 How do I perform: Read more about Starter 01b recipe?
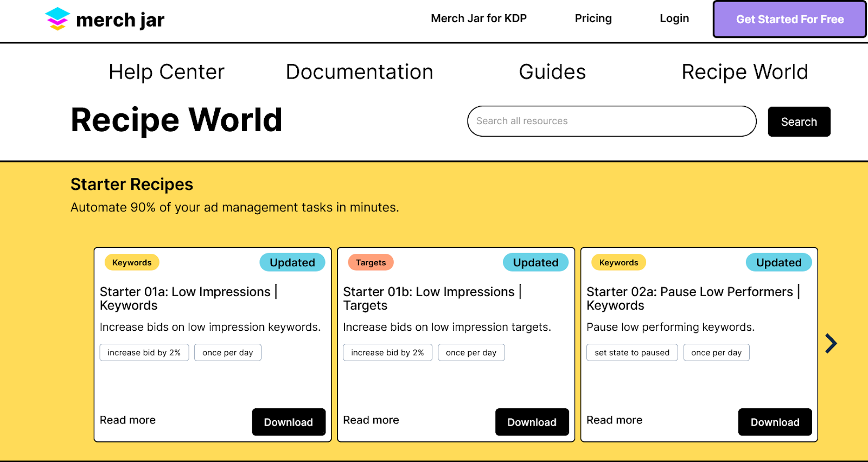371,420
